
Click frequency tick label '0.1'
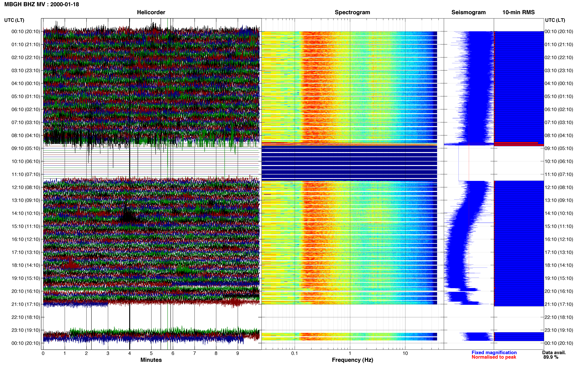pyautogui.click(x=295, y=353)
